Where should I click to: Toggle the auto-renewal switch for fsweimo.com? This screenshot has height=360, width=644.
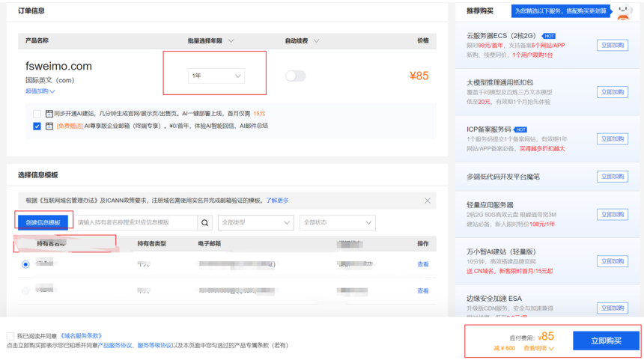coord(295,76)
